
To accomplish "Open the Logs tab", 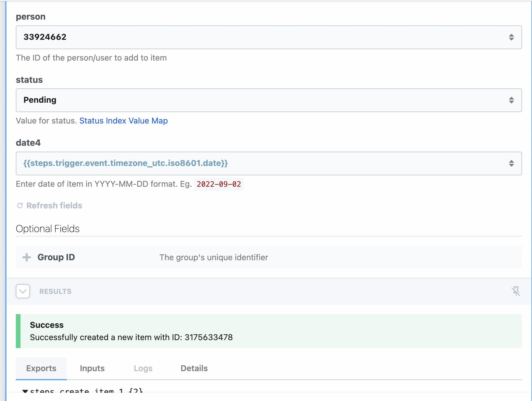I will (x=143, y=368).
